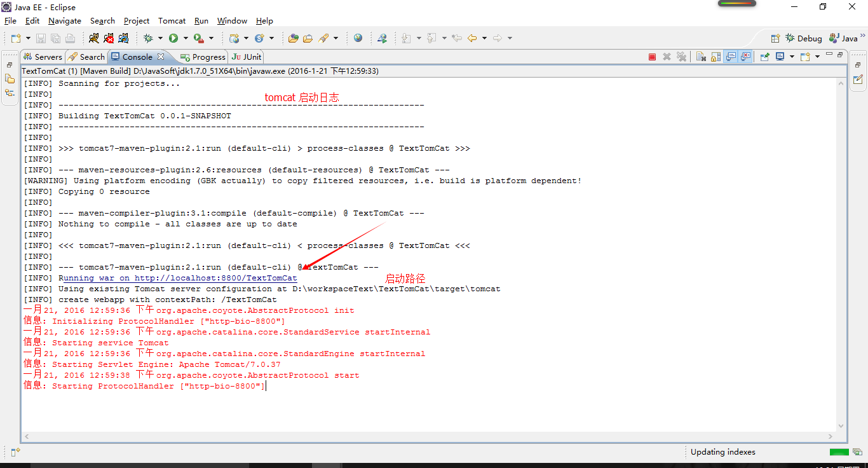Click Display Selected Console monitor icon
Viewport: 868px width, 468px height.
(780, 56)
